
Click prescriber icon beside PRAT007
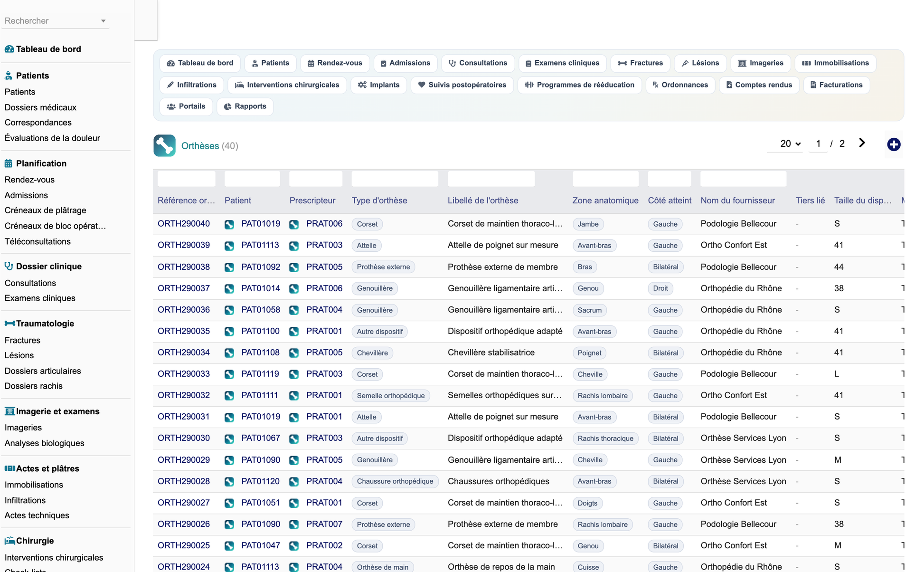tap(294, 524)
